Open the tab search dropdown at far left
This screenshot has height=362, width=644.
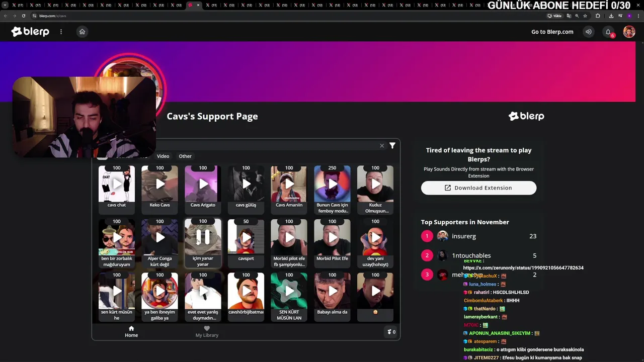click(x=5, y=5)
